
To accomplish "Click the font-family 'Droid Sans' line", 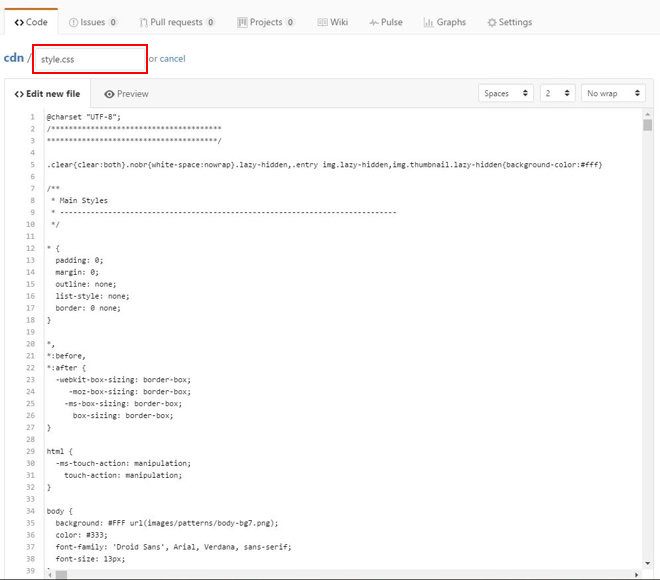I will tap(173, 547).
